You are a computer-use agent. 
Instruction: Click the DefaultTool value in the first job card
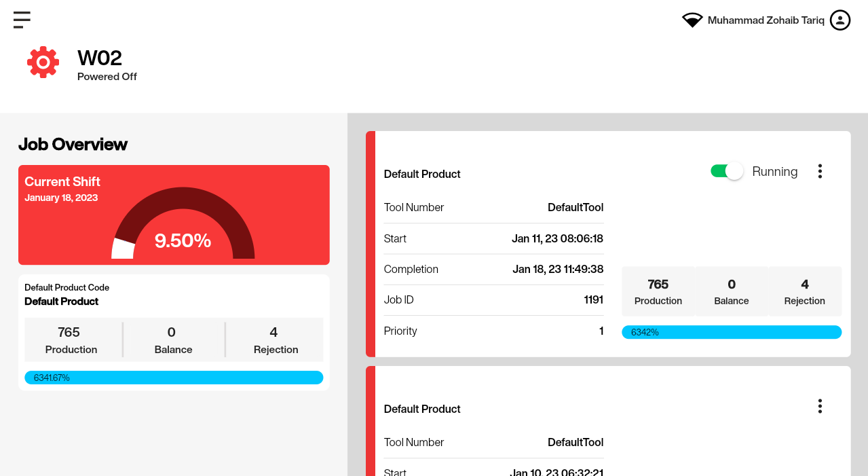[575, 207]
